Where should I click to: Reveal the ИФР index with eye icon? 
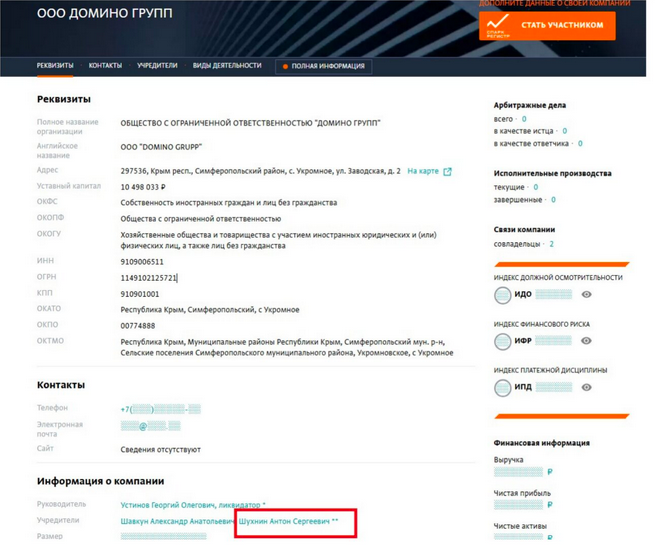pos(586,341)
